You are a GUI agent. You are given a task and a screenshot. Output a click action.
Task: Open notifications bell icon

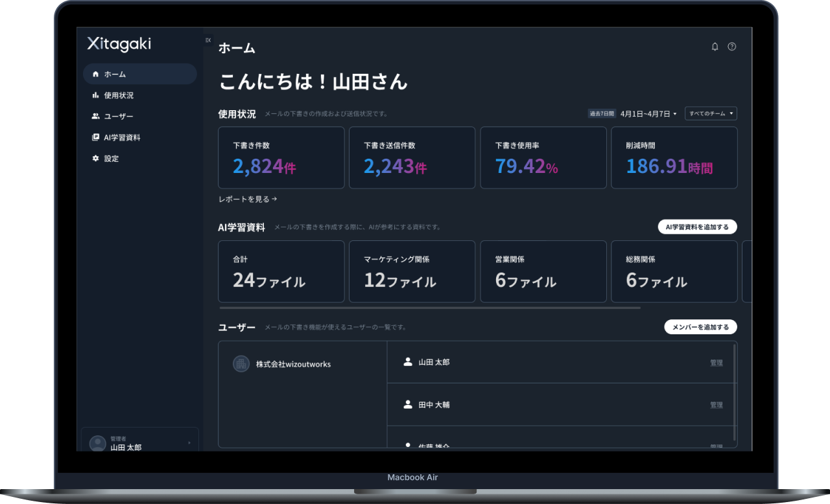[x=715, y=47]
